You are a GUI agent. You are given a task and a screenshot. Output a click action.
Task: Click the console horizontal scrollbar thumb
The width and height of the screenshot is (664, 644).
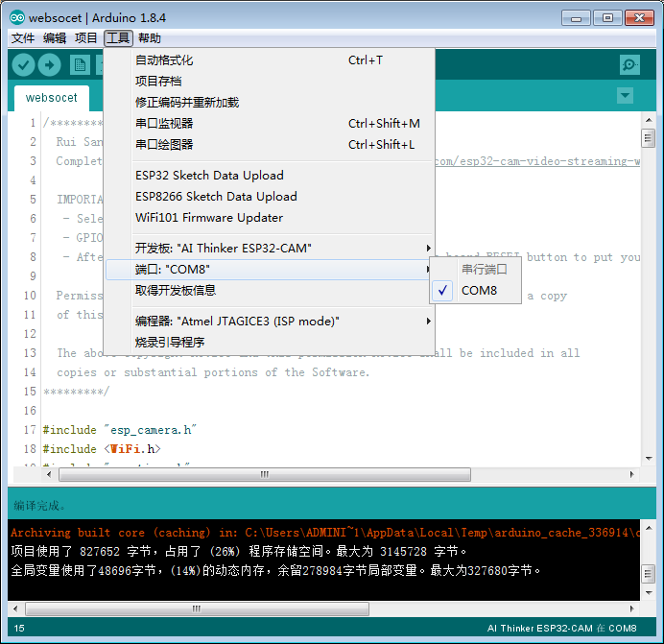[x=197, y=609]
